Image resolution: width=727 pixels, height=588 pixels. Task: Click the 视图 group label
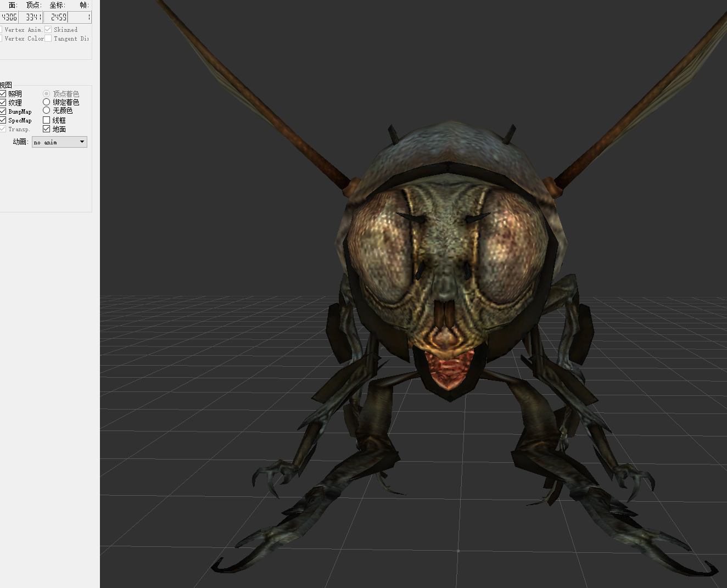point(6,85)
